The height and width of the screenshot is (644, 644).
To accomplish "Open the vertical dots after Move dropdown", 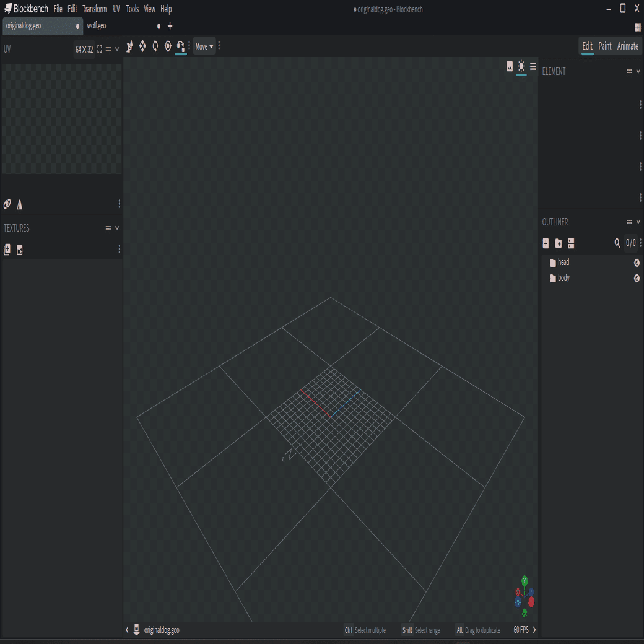I will click(x=219, y=46).
